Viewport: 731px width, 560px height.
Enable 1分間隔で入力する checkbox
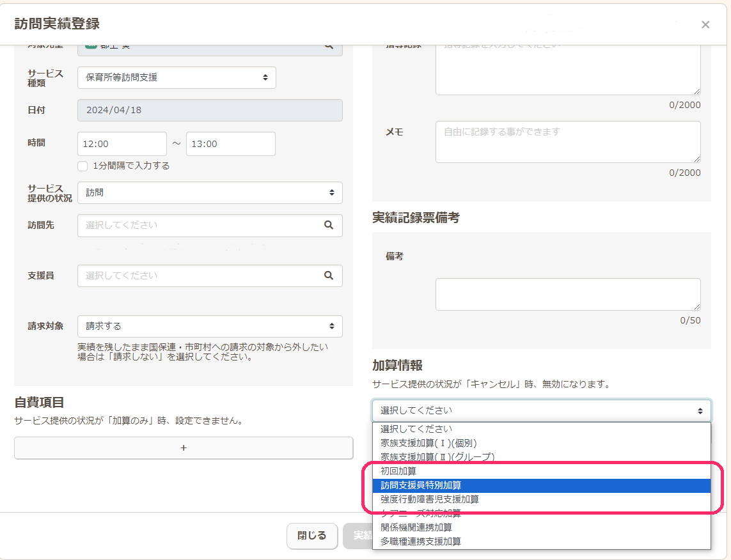coord(83,166)
